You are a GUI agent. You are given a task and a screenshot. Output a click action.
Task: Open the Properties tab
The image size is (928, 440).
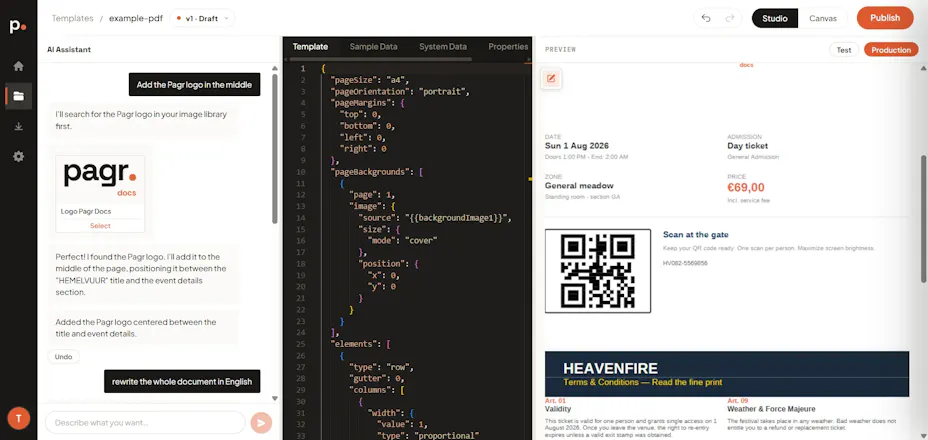[x=508, y=47]
